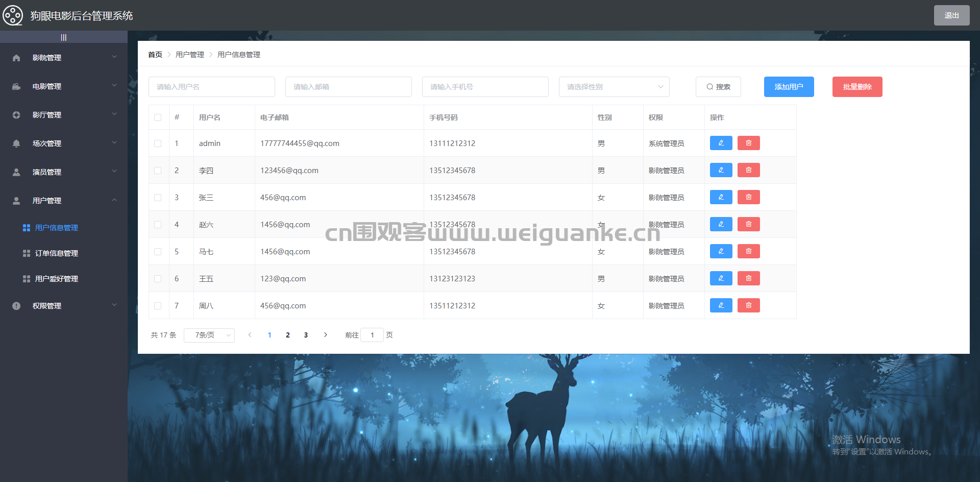980x482 pixels.
Task: Click the film reel logo icon
Action: pos(13,15)
